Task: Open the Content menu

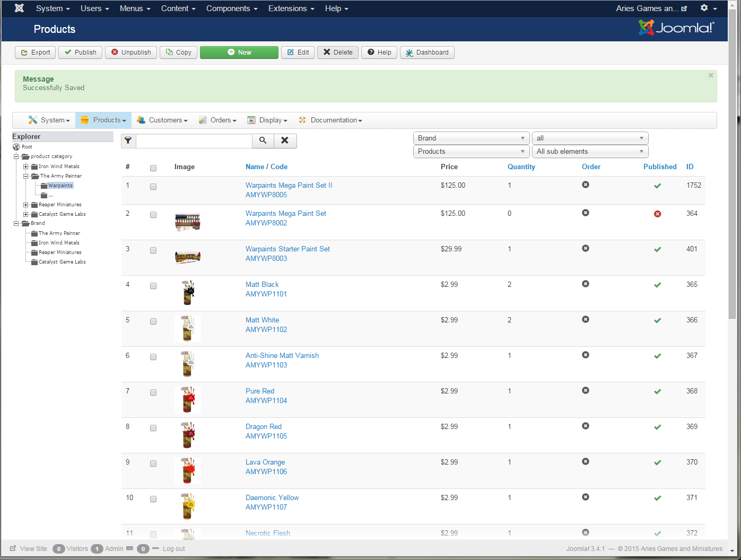Action: tap(178, 8)
